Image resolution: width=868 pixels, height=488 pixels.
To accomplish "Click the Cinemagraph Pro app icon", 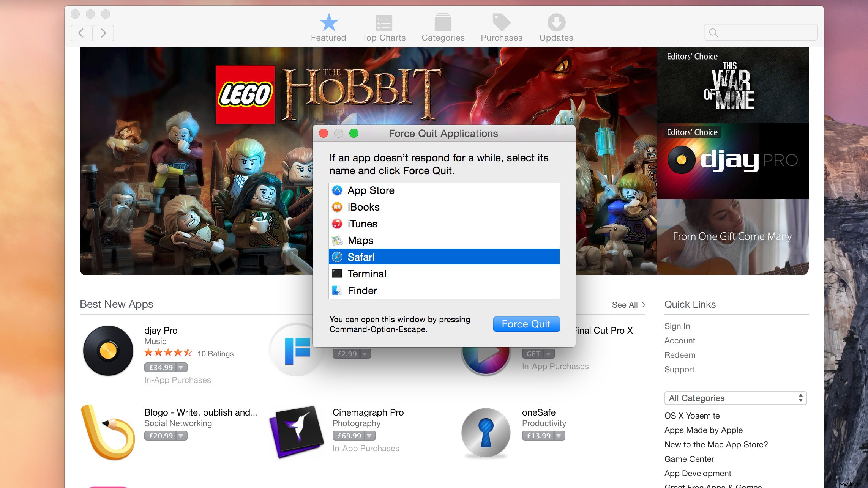I will point(296,431).
